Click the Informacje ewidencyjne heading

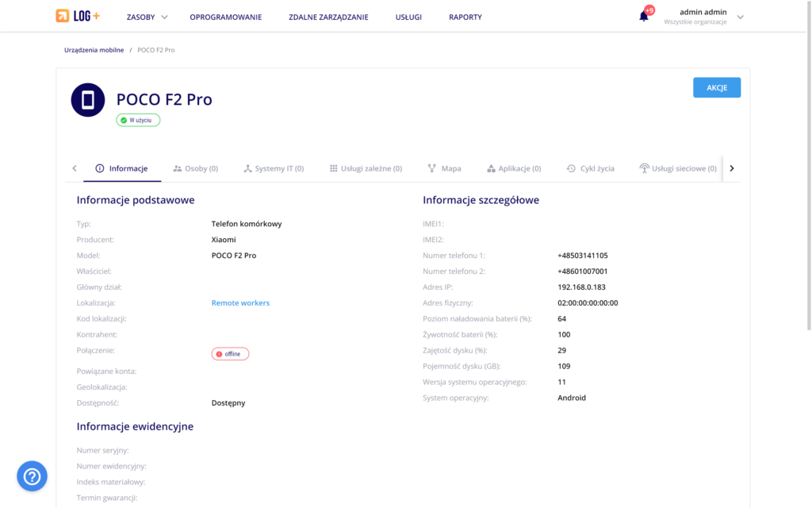(135, 426)
